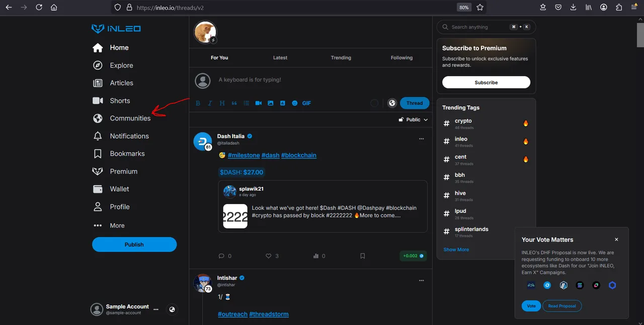Screen dimensions: 644x325
Task: Open stats chart icon on Dash Italia post
Action: (316, 256)
